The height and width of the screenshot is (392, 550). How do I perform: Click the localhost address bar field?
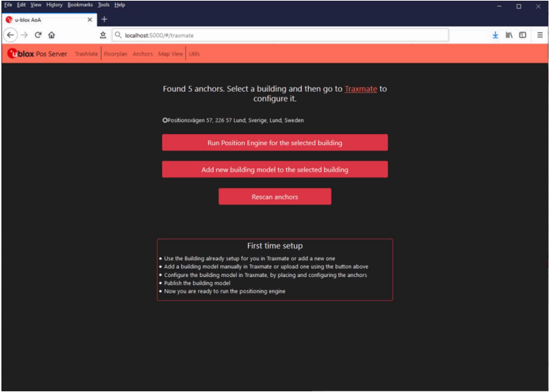[280, 35]
